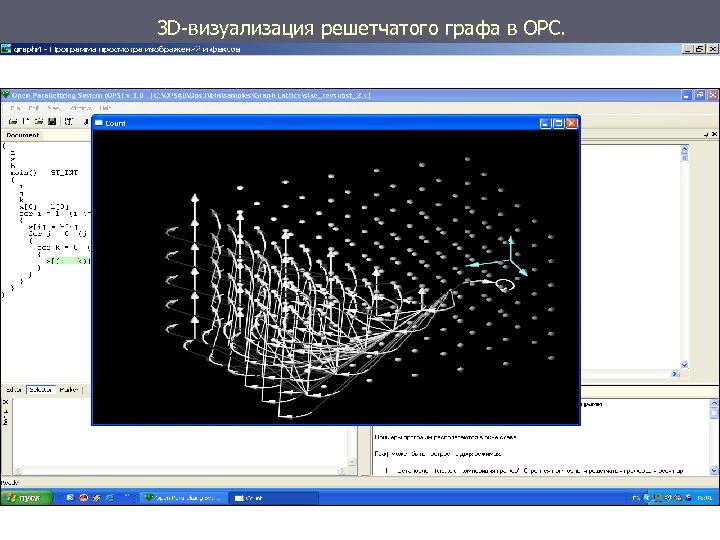Expand hidden system tray icons arrow
The width and height of the screenshot is (720, 540).
[647, 498]
